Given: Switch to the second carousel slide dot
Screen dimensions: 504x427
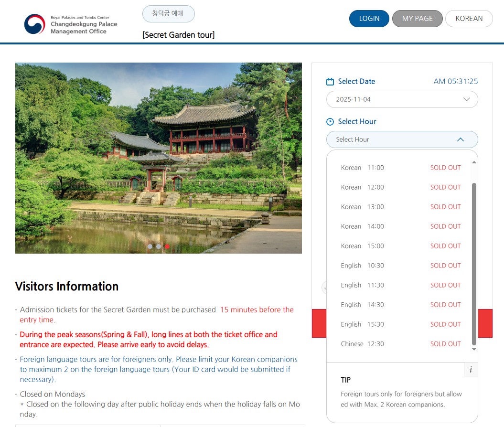Looking at the screenshot, I should [159, 246].
